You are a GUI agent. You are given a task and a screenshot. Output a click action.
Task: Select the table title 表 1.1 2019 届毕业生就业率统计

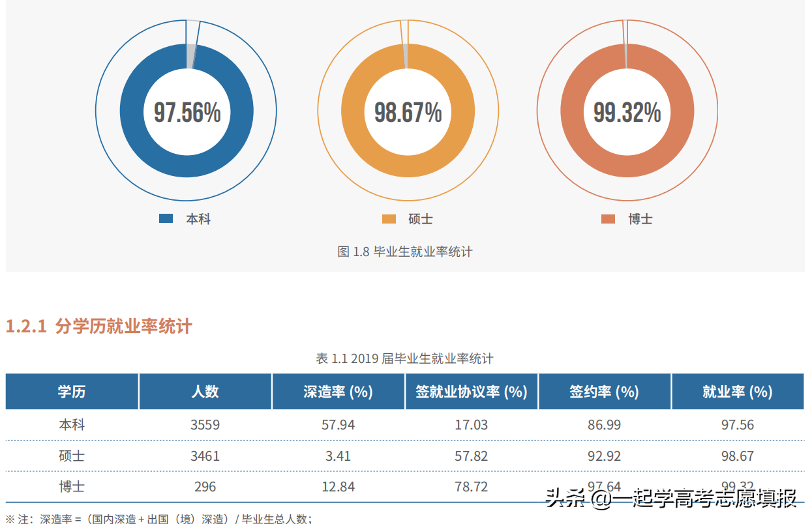point(405,358)
